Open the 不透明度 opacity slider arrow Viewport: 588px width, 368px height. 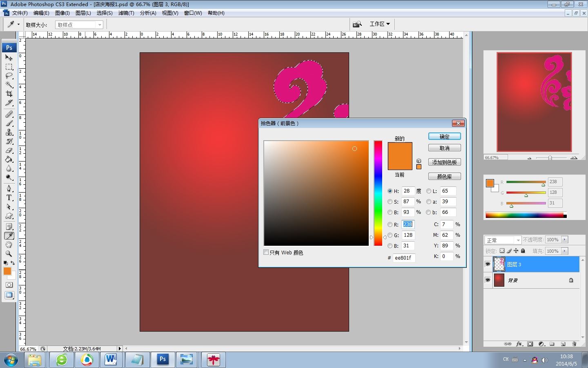click(x=565, y=240)
